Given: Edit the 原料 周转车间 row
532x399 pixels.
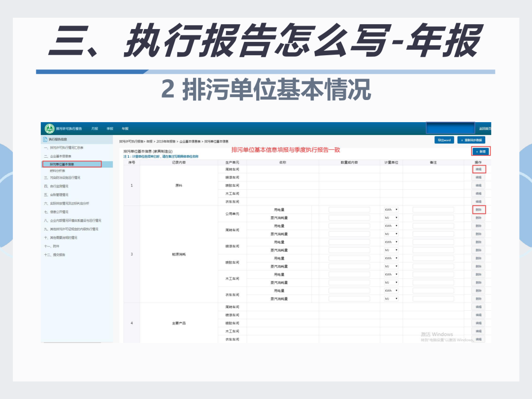Looking at the screenshot, I should click(478, 169).
